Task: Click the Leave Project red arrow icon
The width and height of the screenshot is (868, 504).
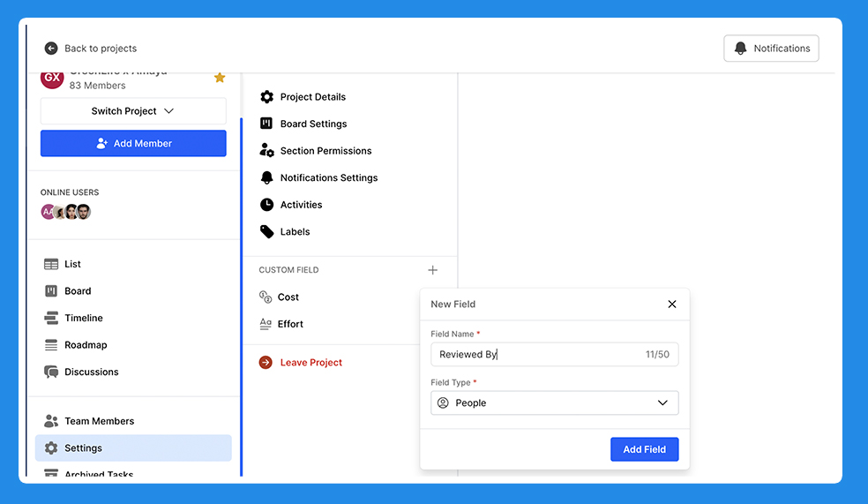Action: click(266, 362)
